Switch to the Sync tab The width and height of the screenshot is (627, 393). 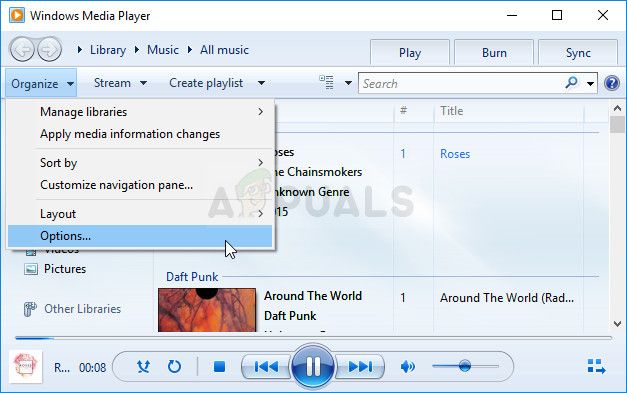578,52
